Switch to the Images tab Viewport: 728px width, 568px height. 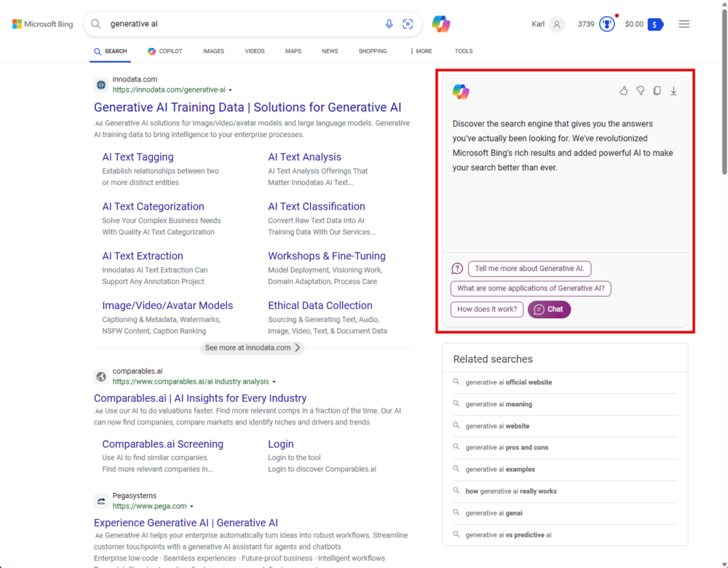tap(213, 51)
